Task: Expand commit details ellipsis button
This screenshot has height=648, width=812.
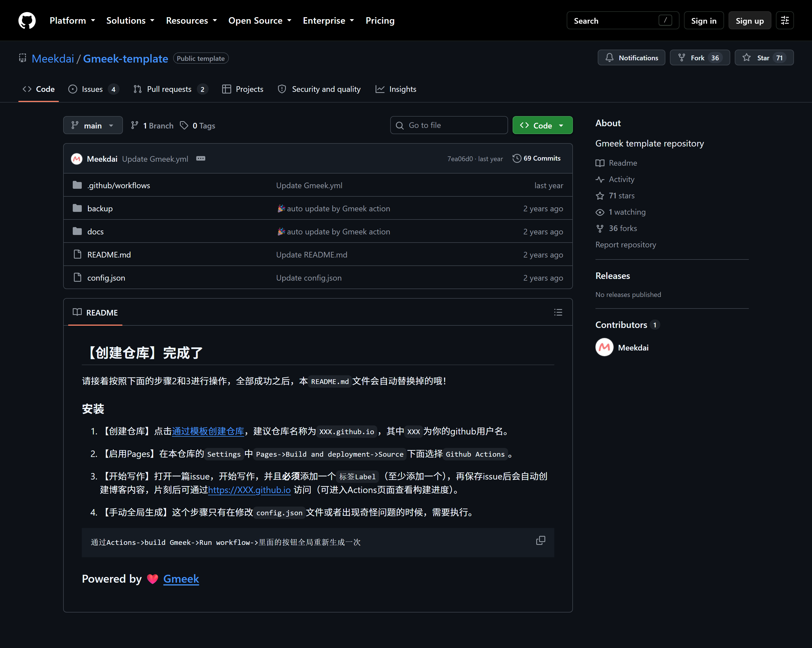Action: (x=201, y=158)
